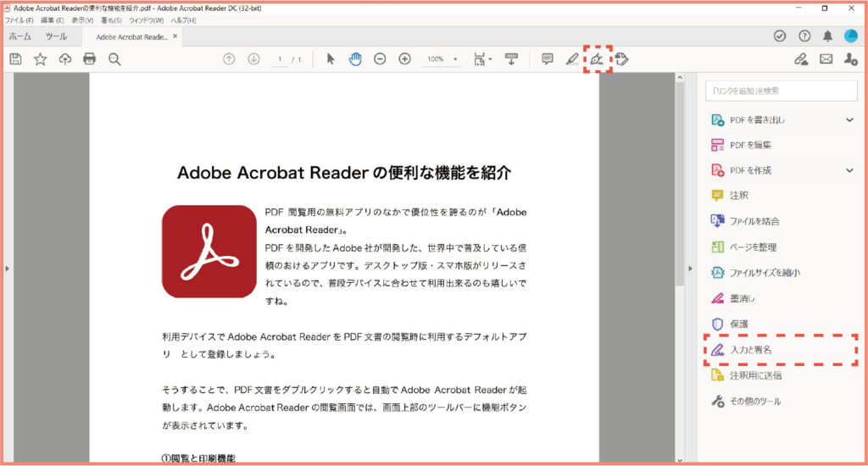Click the Add comment speech bubble icon
The image size is (868, 466).
pyautogui.click(x=547, y=58)
